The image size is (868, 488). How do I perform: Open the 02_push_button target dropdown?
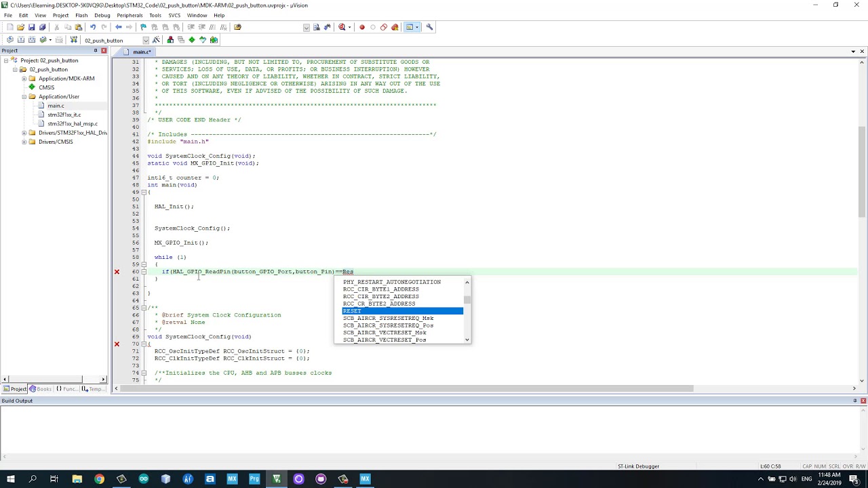coord(146,40)
